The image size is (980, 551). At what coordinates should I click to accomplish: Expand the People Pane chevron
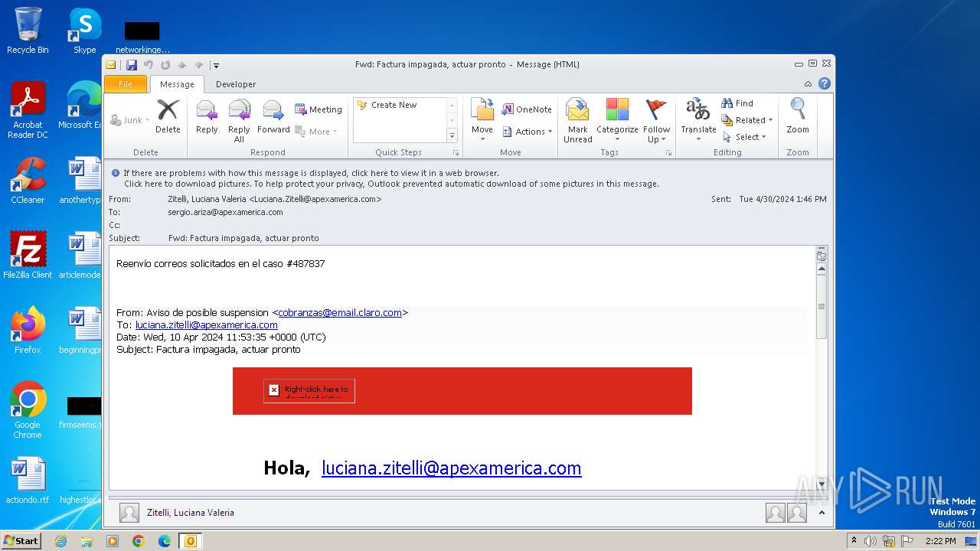822,513
